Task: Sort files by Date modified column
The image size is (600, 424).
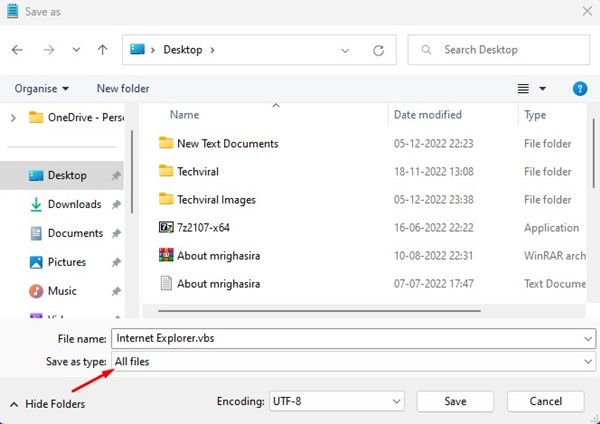Action: point(428,115)
